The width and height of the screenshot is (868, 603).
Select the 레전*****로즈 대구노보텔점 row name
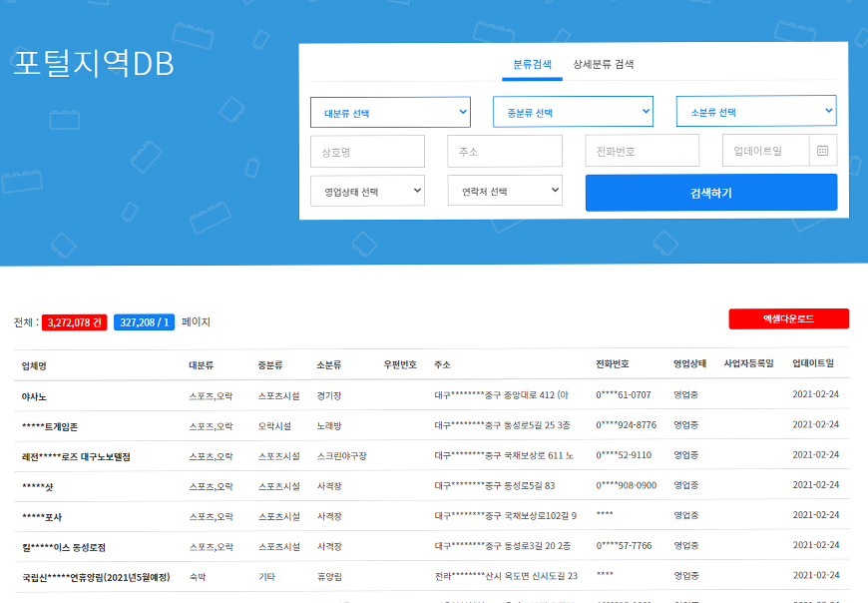(x=76, y=457)
